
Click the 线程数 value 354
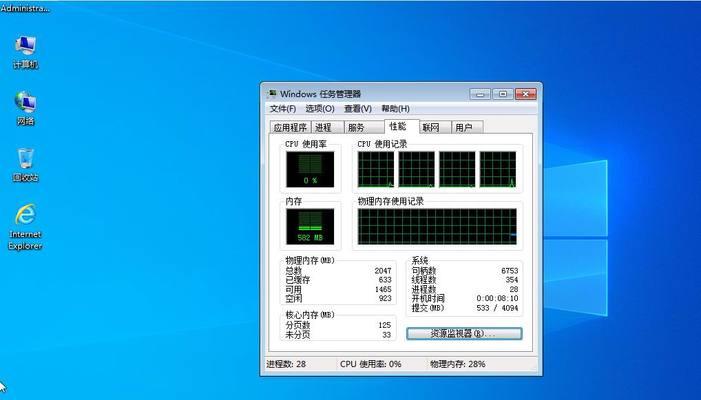pyautogui.click(x=511, y=280)
